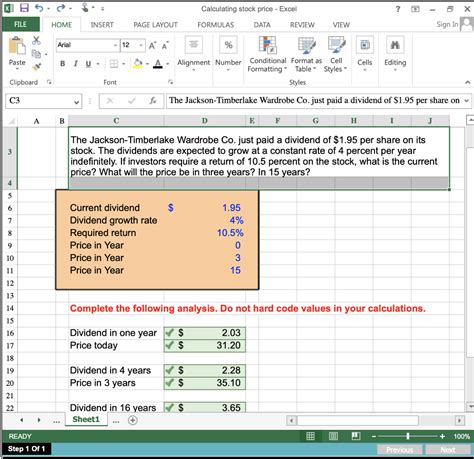Open the Excel Help question mark
This screenshot has width=474, height=459.
(x=398, y=9)
